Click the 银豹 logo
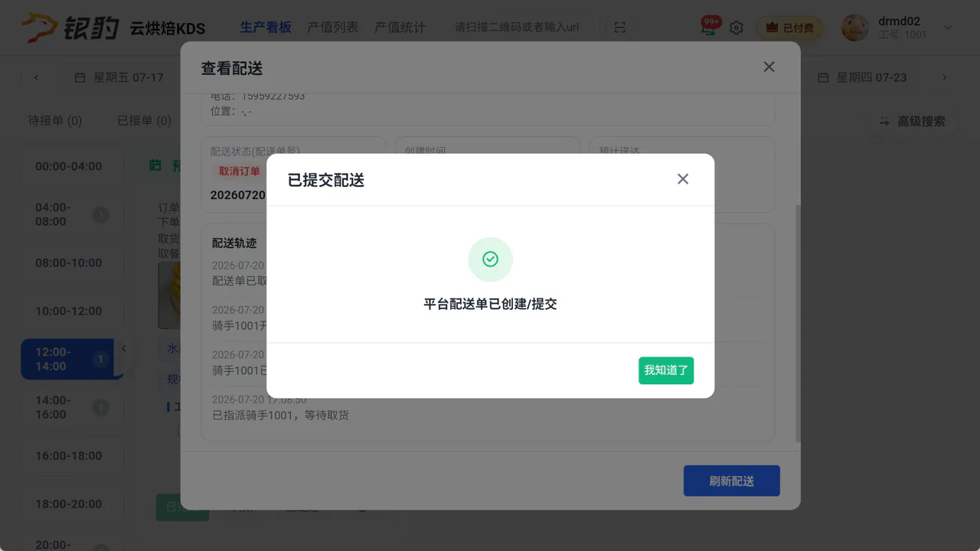The width and height of the screenshot is (980, 551). tap(70, 28)
